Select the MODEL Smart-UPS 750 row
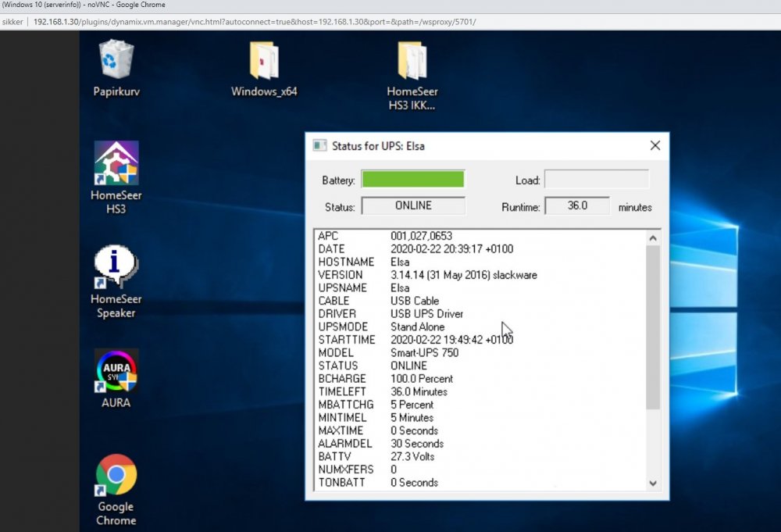Viewport: 781px width, 532px height. 480,352
